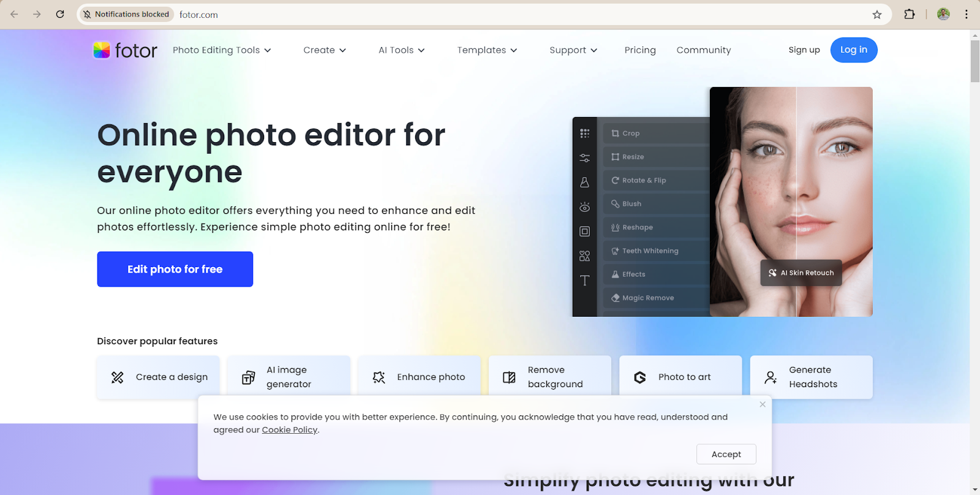Click Edit photo for free button
Viewport: 980px width, 495px height.
175,269
